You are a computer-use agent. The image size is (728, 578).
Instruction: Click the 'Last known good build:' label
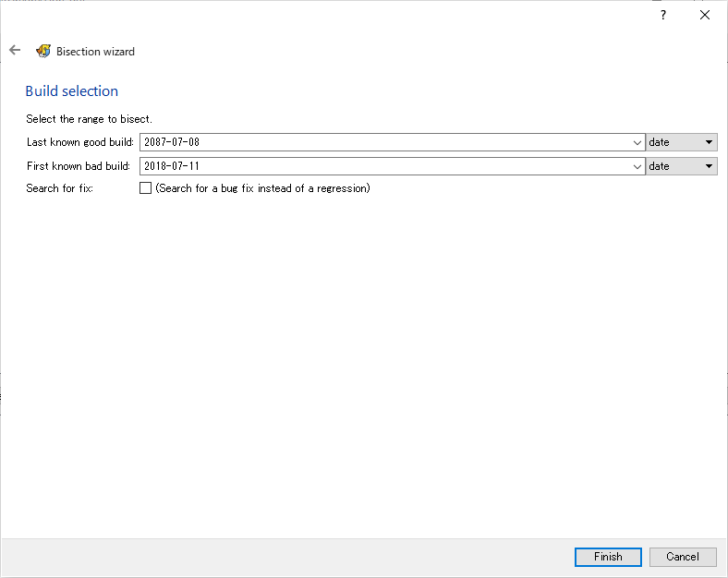[79, 142]
